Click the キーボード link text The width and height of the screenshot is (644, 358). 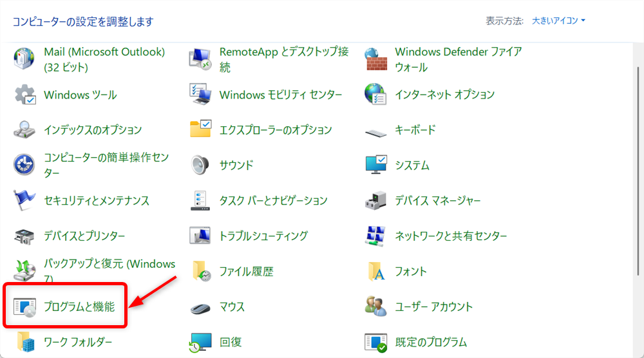(415, 129)
